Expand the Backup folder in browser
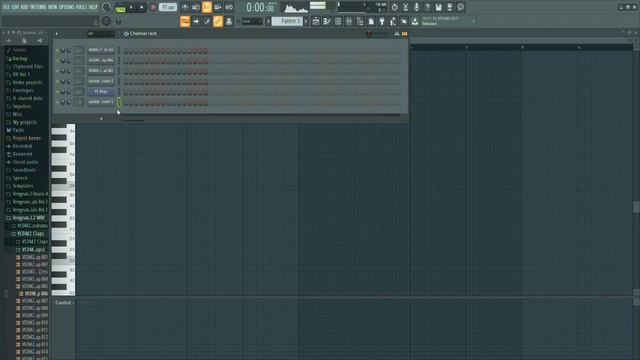640x360 pixels. 20,58
